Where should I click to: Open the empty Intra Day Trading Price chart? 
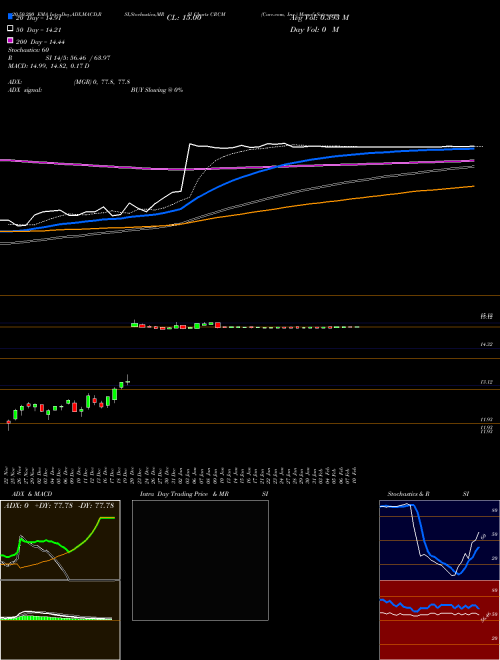click(200, 560)
